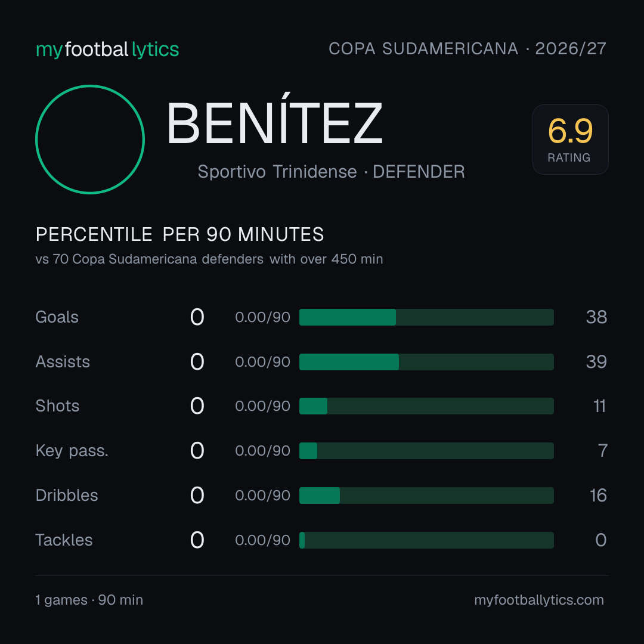
Task: Select the Goals percentile value 38
Action: coord(596,317)
